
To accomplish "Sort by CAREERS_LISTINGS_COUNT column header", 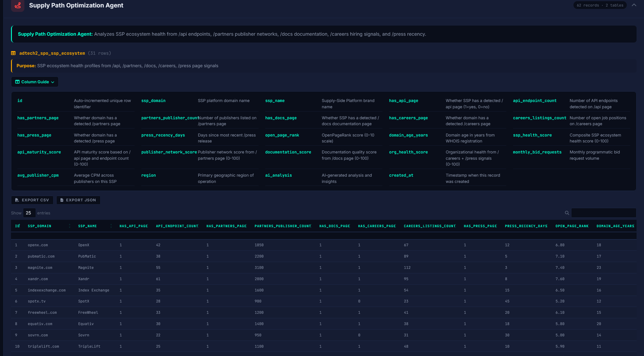I will click(430, 226).
